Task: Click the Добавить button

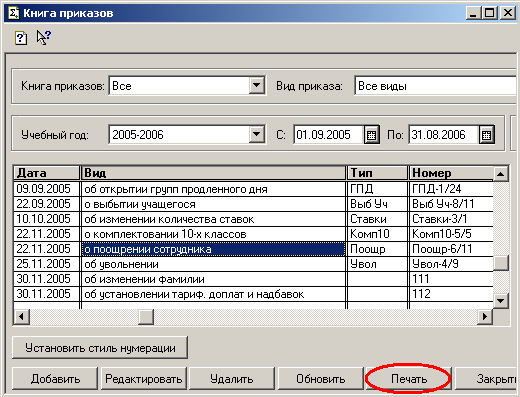Action: (x=55, y=379)
